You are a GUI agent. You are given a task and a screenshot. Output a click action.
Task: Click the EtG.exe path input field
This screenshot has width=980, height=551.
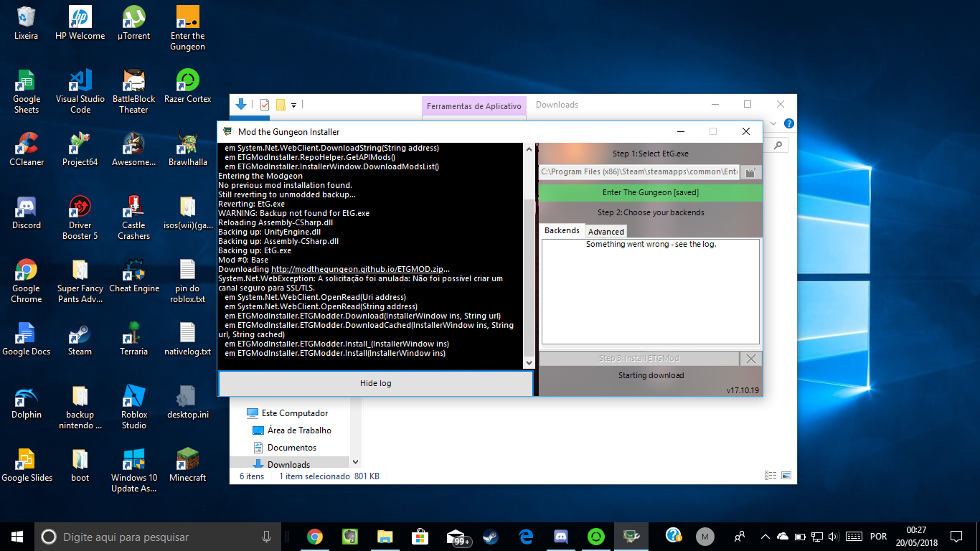[639, 172]
